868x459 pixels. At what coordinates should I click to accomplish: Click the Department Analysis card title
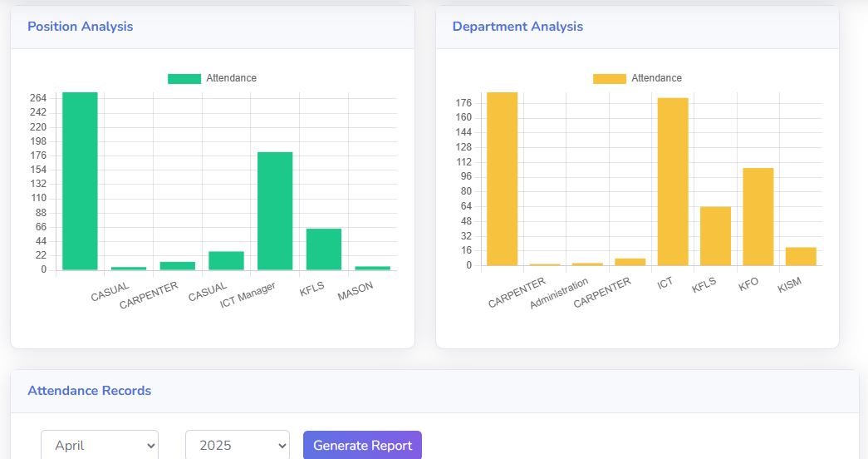tap(517, 27)
